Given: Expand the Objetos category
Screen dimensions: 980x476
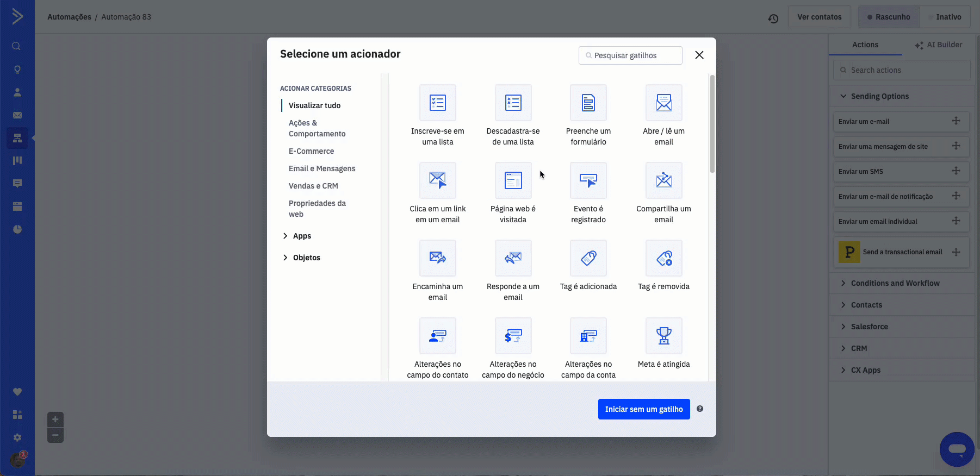Looking at the screenshot, I should (306, 258).
